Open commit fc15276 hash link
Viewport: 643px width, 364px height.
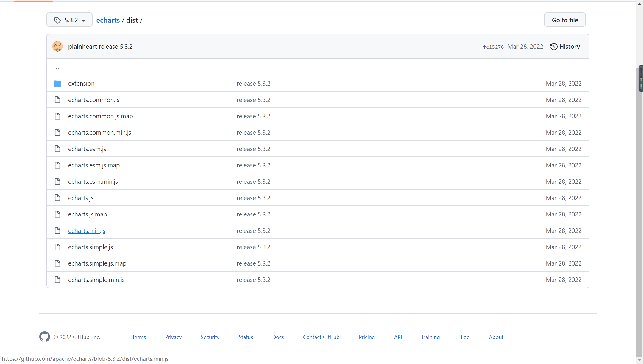point(493,47)
